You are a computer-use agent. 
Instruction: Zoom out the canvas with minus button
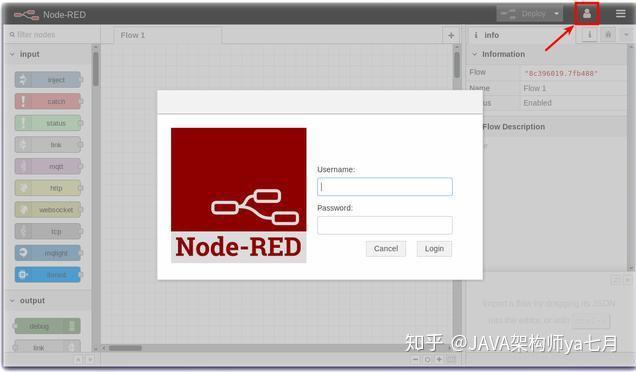coord(415,359)
